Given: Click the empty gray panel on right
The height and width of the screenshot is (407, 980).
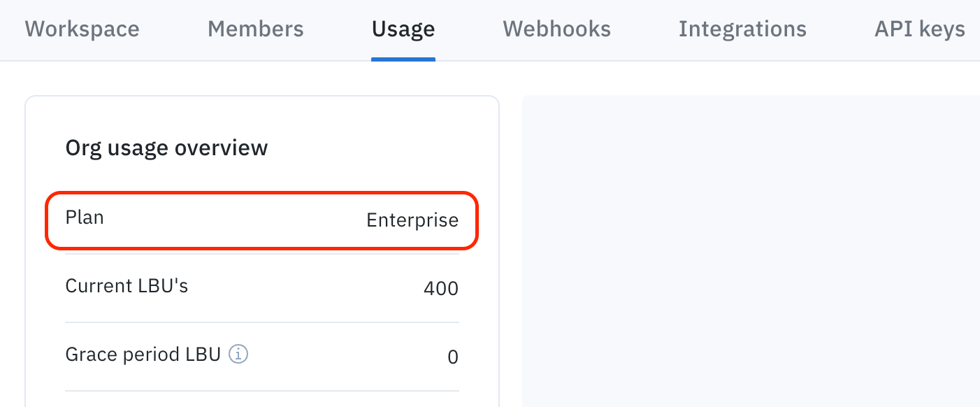Looking at the screenshot, I should pyautogui.click(x=751, y=251).
